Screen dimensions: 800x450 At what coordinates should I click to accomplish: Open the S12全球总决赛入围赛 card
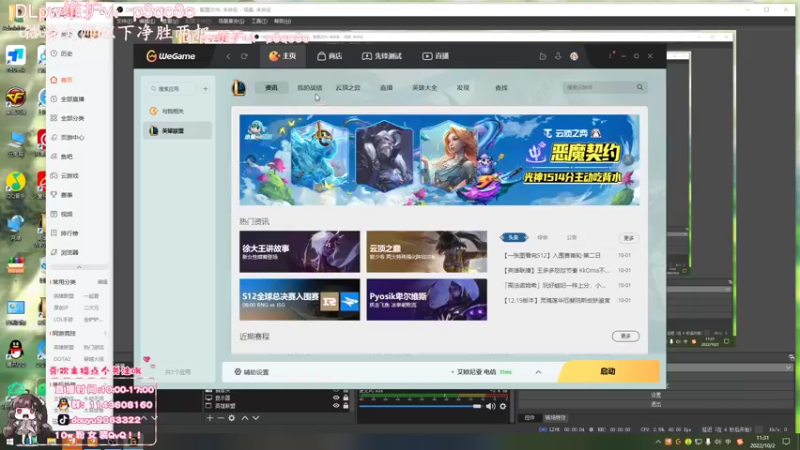coord(299,299)
